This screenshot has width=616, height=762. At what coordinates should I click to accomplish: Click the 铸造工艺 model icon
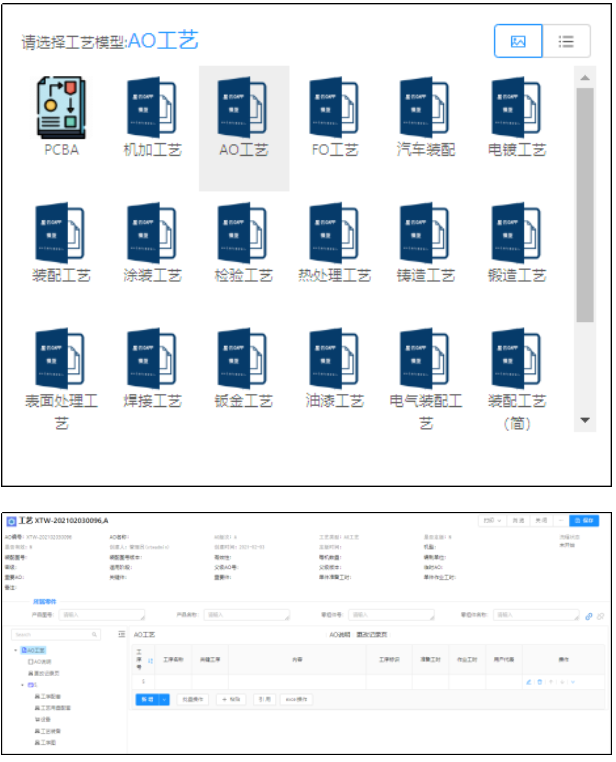425,233
